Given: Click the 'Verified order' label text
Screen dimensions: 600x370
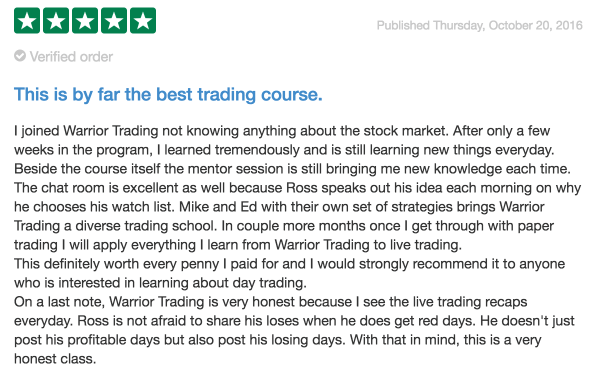Looking at the screenshot, I should (71, 57).
